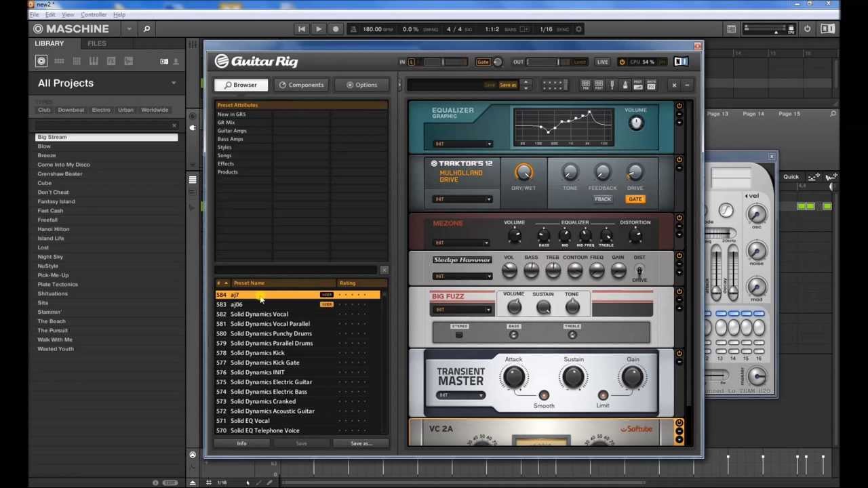
Task: Open the Help menu
Action: click(x=119, y=14)
